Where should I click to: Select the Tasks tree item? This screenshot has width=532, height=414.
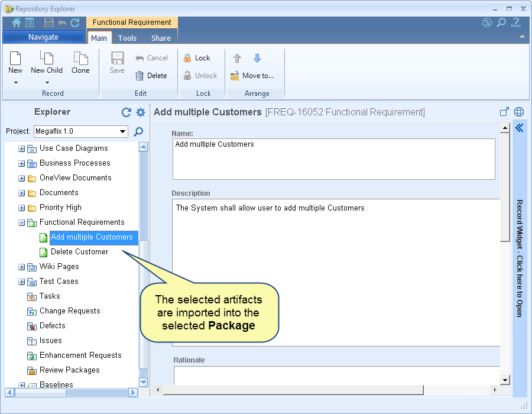coord(50,296)
